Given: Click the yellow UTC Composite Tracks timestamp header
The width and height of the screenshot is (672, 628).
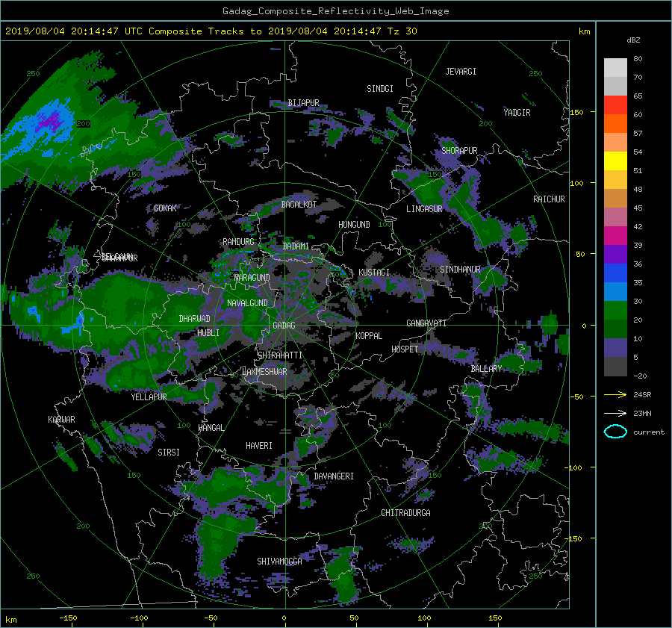Looking at the screenshot, I should [211, 31].
